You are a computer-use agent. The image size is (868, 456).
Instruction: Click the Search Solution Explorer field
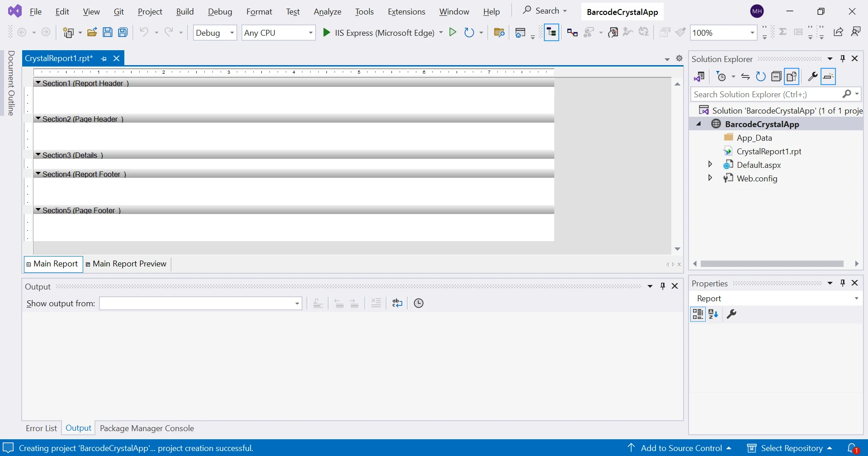[766, 94]
